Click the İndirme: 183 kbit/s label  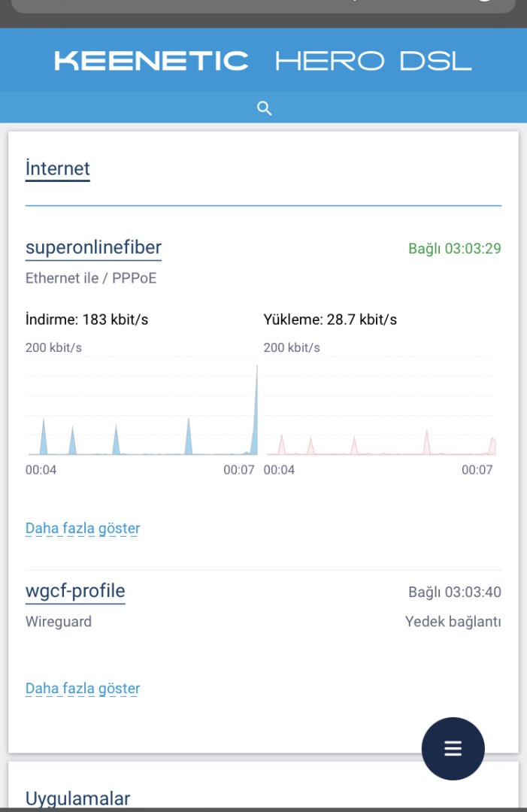(86, 320)
